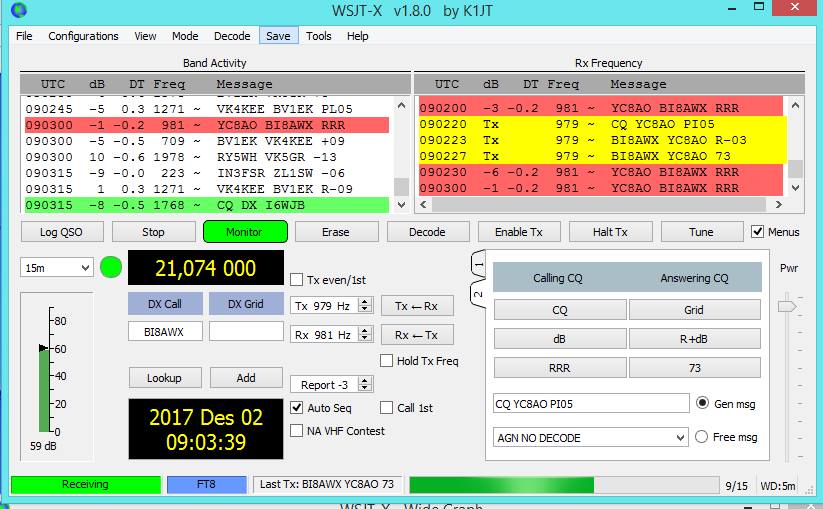The height and width of the screenshot is (509, 823).
Task: Open the Mode menu
Action: [185, 36]
